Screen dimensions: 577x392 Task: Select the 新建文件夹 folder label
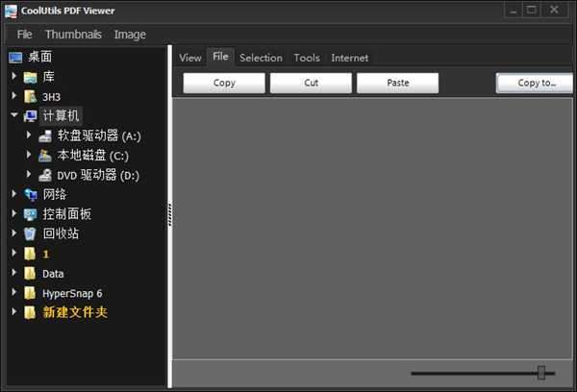[x=75, y=312]
